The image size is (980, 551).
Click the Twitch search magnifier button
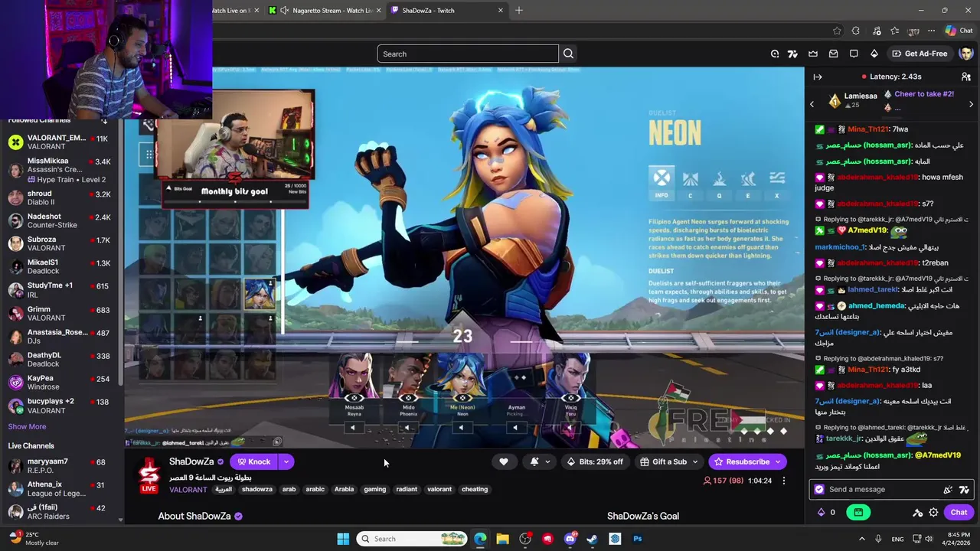point(568,54)
